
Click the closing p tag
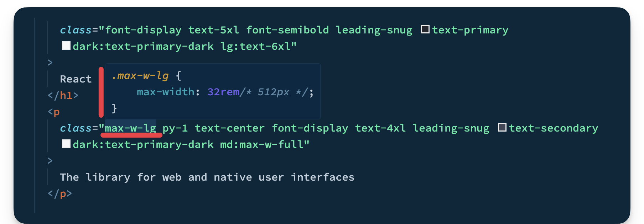pos(60,194)
